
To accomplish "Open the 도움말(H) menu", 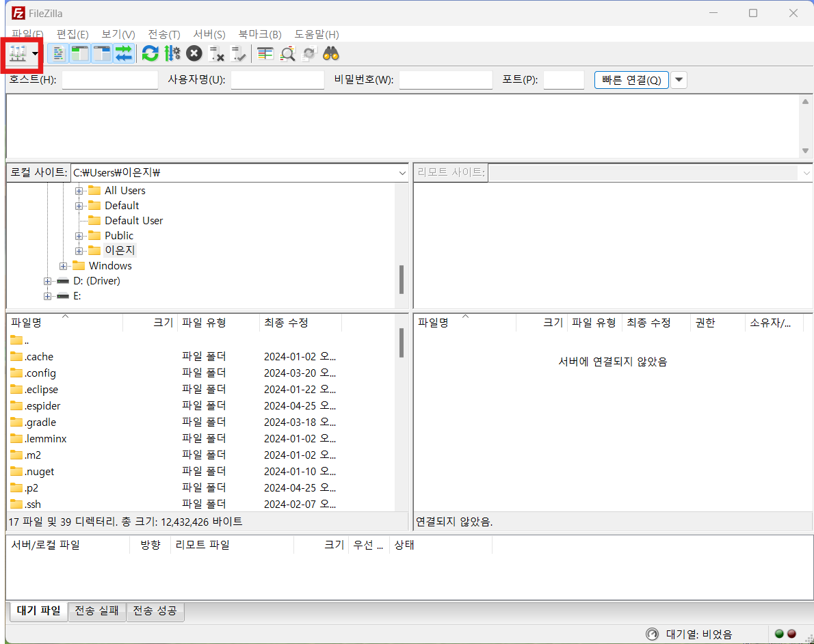I will (x=317, y=34).
